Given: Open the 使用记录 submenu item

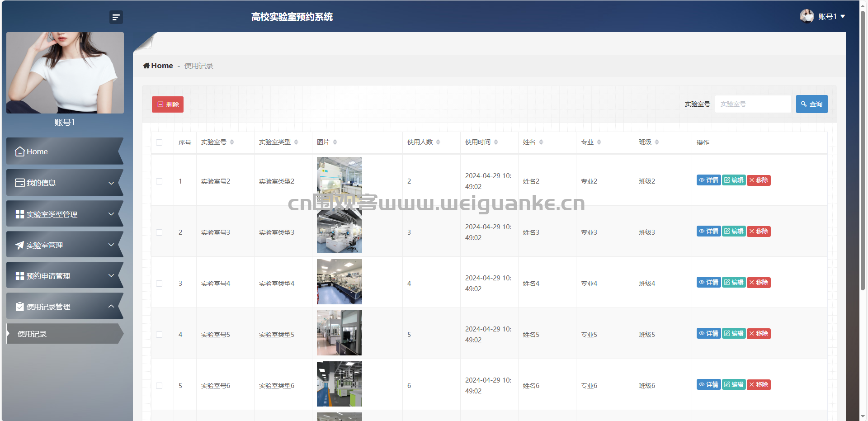Looking at the screenshot, I should click(x=65, y=334).
